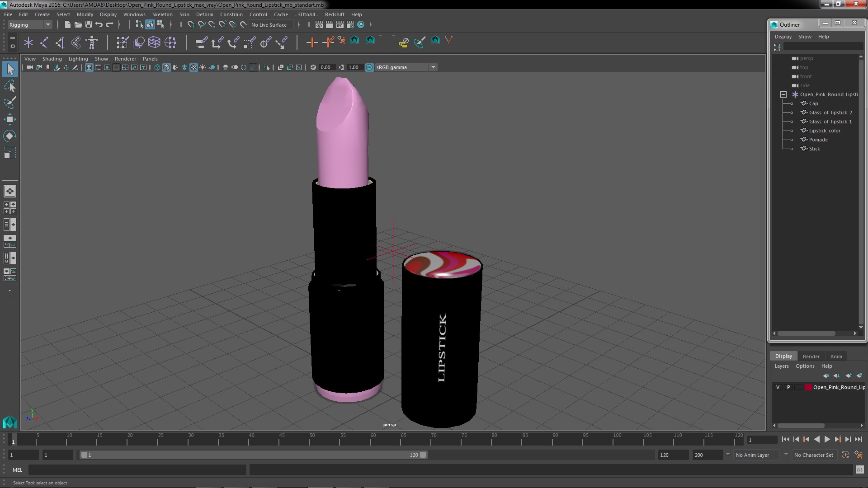Screen dimensions: 868x488
Task: Collapse the Open_Pink_Round_Lipsti group in Outliner
Action: click(783, 94)
